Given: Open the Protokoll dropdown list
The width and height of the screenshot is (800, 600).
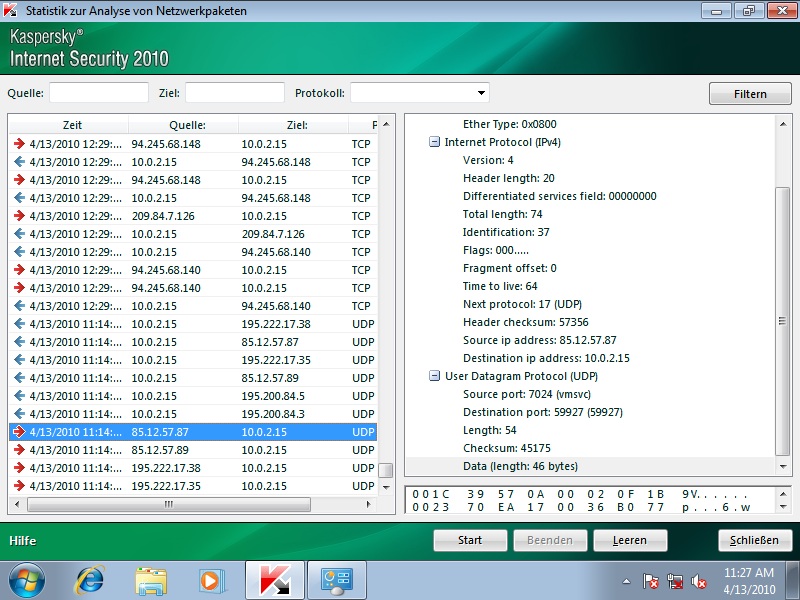Looking at the screenshot, I should (x=481, y=93).
